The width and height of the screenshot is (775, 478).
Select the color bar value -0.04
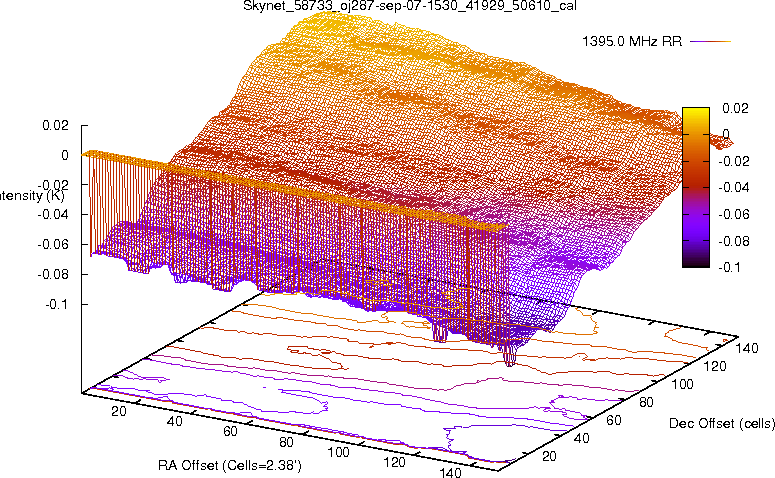tap(733, 187)
